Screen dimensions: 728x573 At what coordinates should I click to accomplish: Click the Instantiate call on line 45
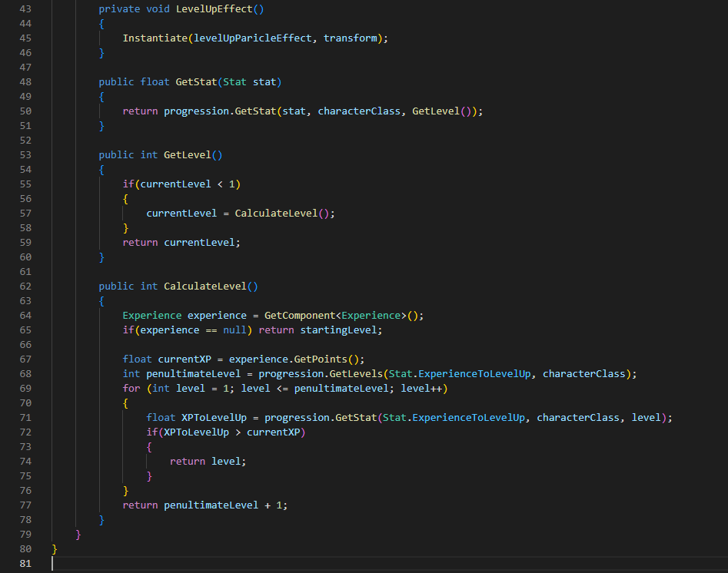(x=155, y=38)
